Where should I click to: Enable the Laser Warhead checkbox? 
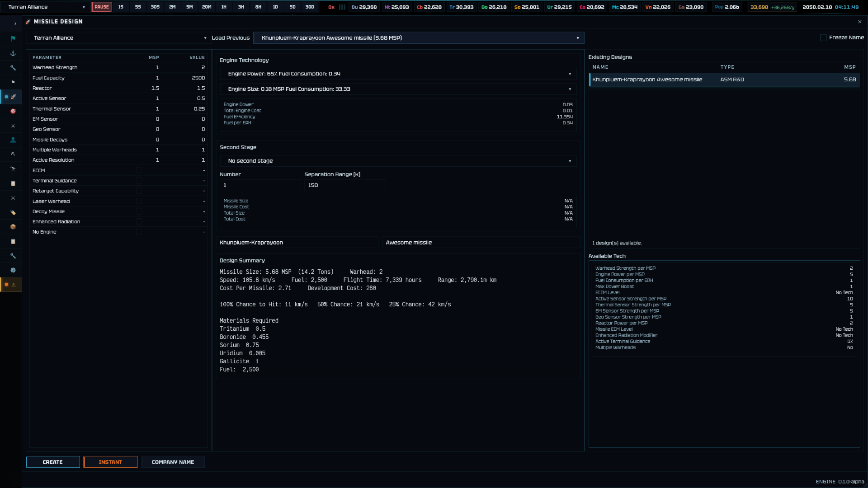click(139, 201)
